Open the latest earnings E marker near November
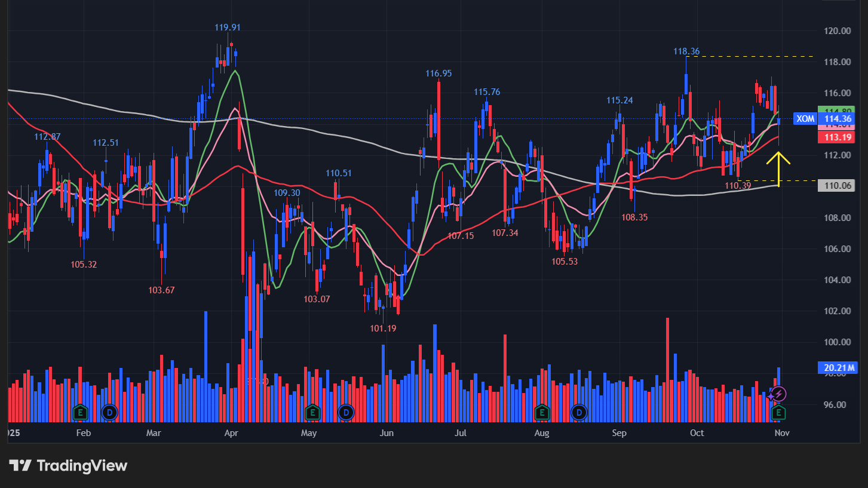Viewport: 868px width, 488px height. [x=778, y=412]
